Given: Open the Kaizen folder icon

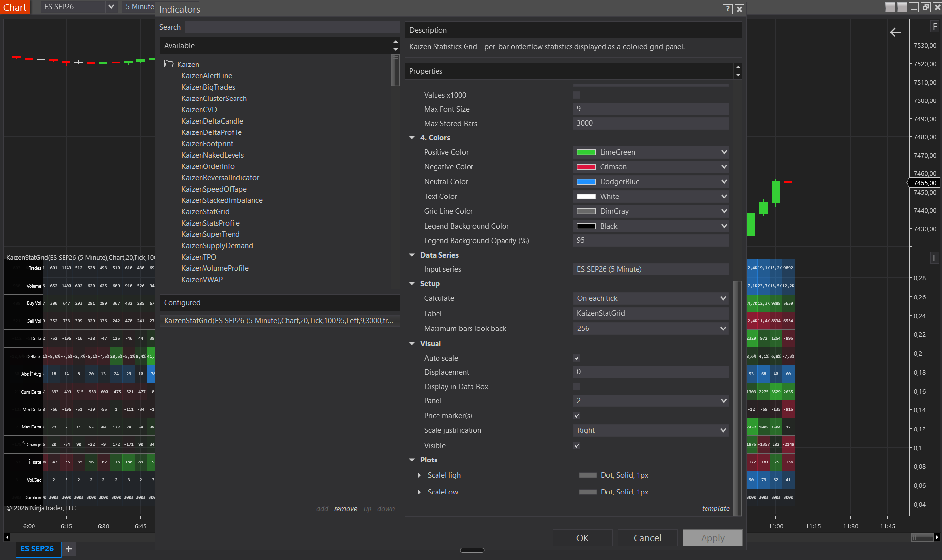Looking at the screenshot, I should pyautogui.click(x=169, y=64).
